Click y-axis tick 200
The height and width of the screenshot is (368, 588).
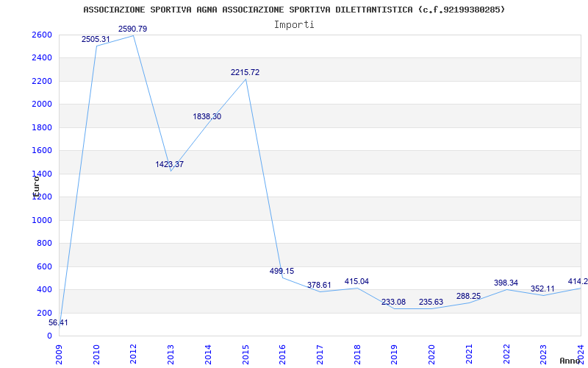(x=45, y=314)
